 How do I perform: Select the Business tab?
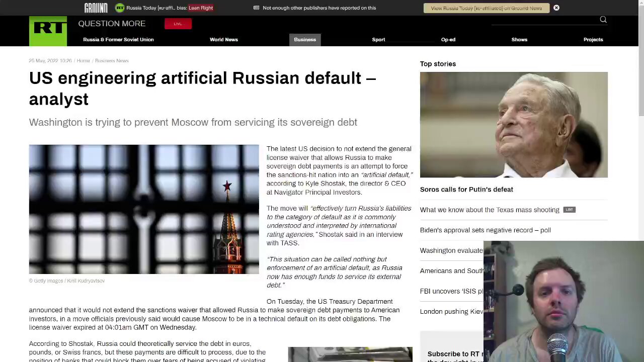point(305,40)
